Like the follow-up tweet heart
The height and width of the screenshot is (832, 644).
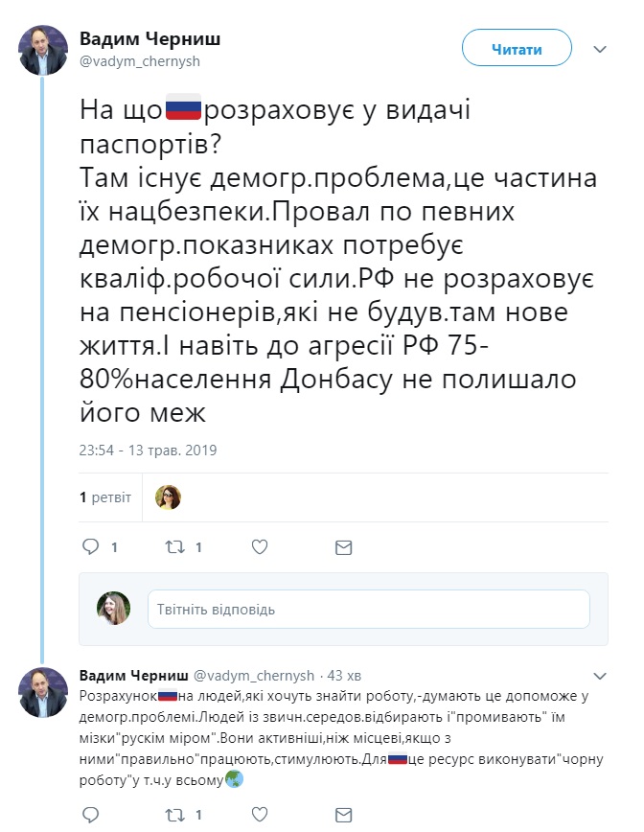click(x=258, y=815)
